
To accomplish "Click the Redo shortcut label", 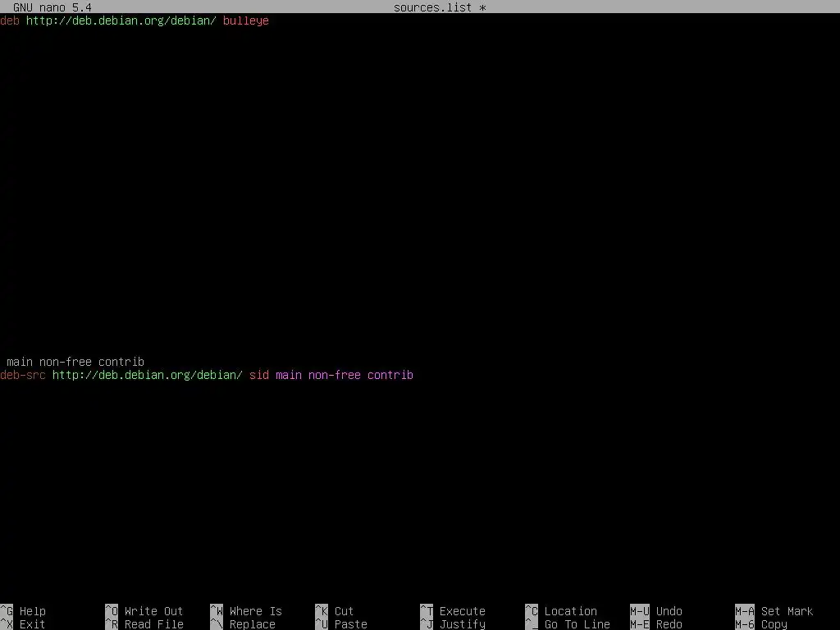I will (x=669, y=624).
